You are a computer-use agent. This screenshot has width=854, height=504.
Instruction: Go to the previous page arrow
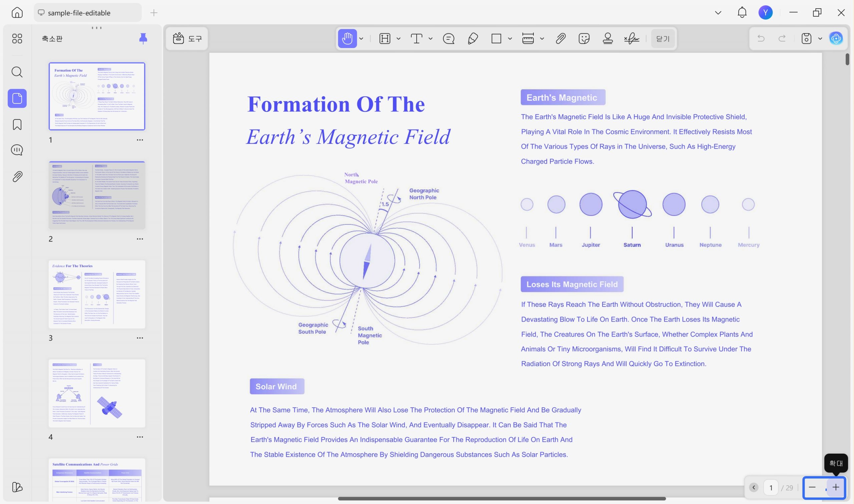(754, 488)
